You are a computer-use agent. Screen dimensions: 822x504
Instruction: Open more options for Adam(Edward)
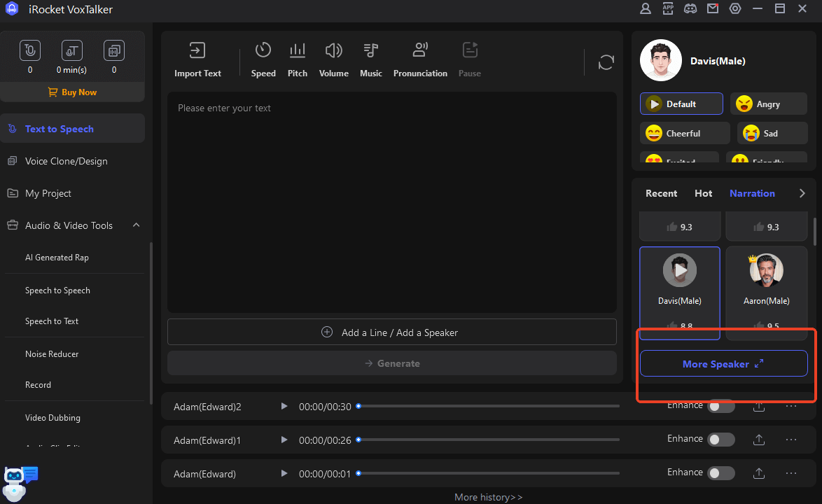[x=791, y=474]
